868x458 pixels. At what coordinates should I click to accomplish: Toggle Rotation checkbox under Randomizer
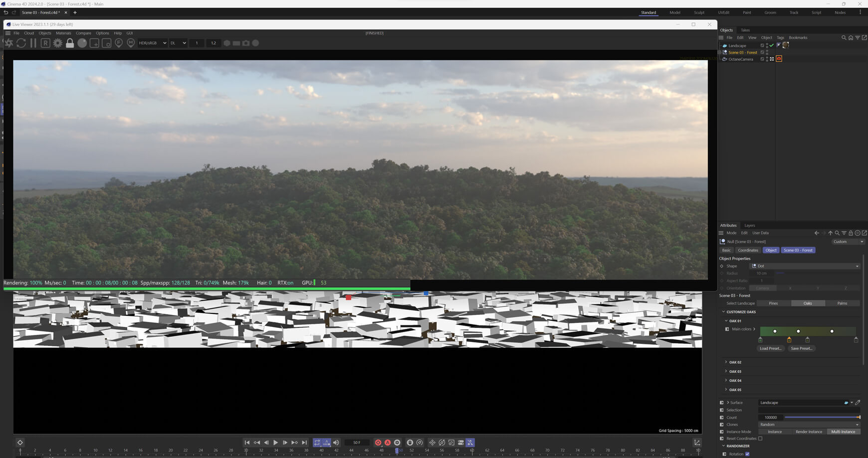point(747,454)
